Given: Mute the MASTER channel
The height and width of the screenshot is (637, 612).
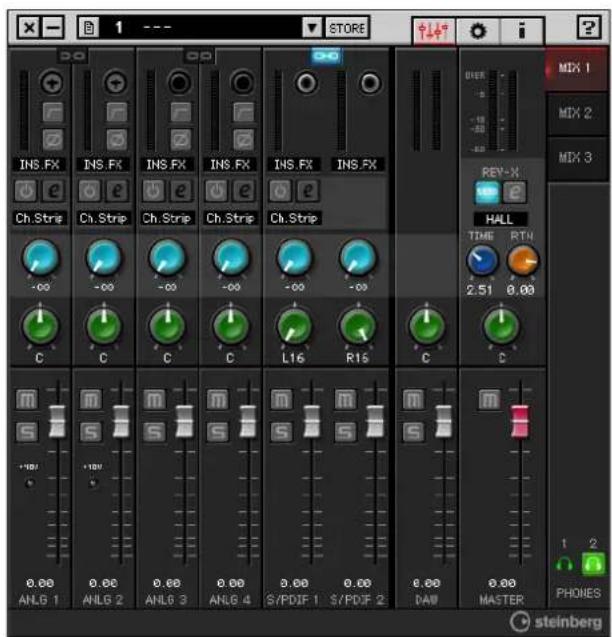Looking at the screenshot, I should click(x=489, y=399).
